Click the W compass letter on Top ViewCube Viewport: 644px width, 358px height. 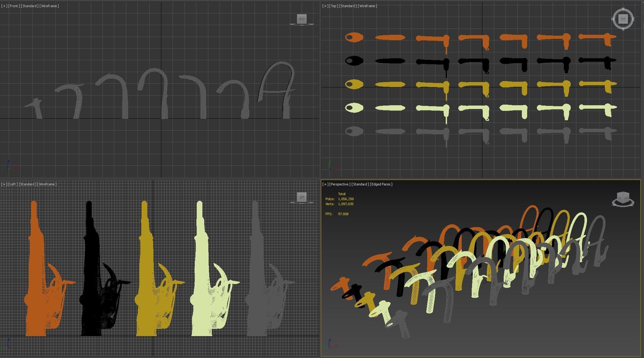click(x=613, y=19)
